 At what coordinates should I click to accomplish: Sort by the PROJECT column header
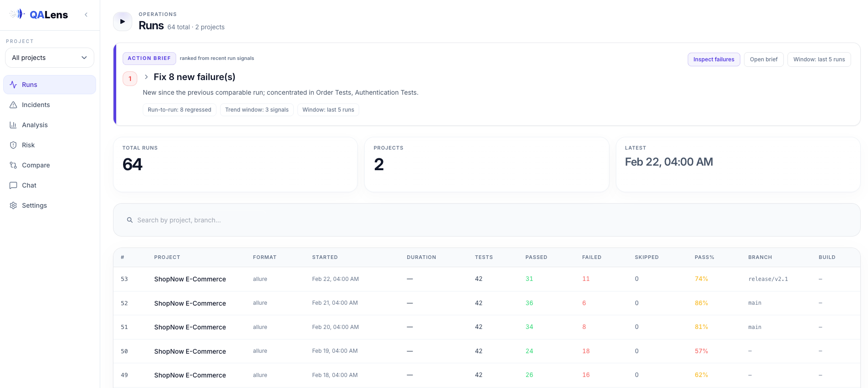click(x=167, y=258)
